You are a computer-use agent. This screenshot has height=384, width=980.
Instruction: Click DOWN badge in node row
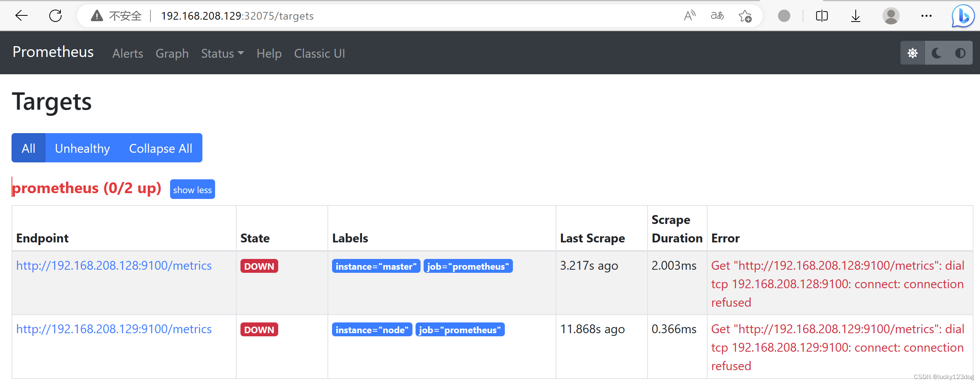(259, 330)
